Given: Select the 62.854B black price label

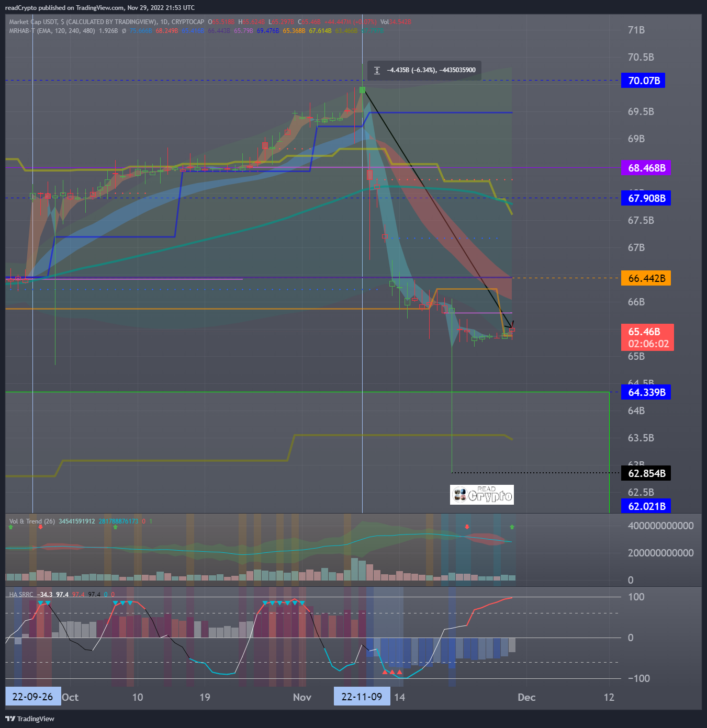Looking at the screenshot, I should coord(646,473).
